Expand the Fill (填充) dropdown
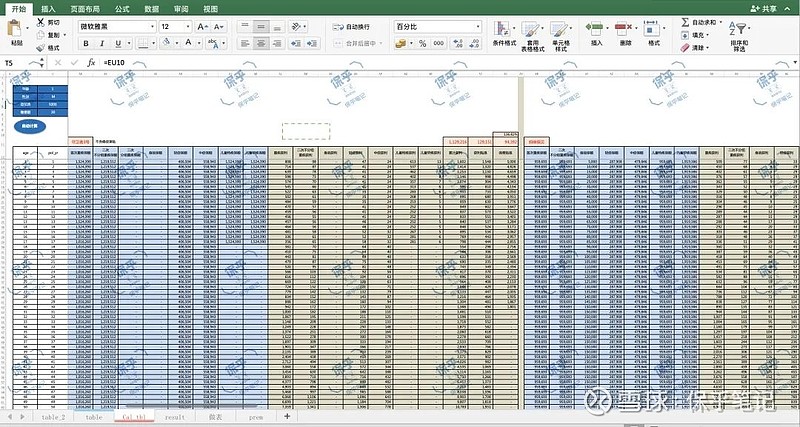Screen dimensions: 800x427 [x=708, y=35]
